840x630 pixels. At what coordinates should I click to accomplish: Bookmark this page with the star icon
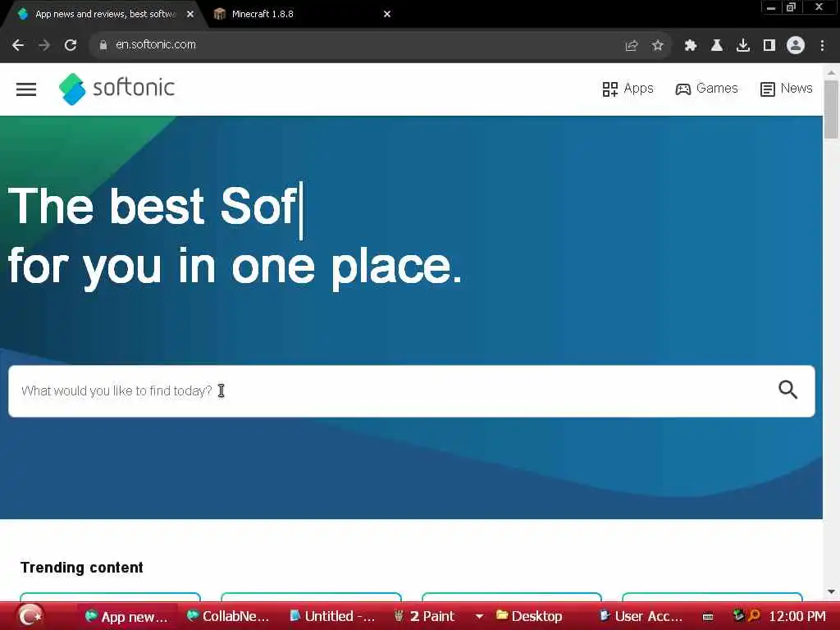(x=658, y=46)
